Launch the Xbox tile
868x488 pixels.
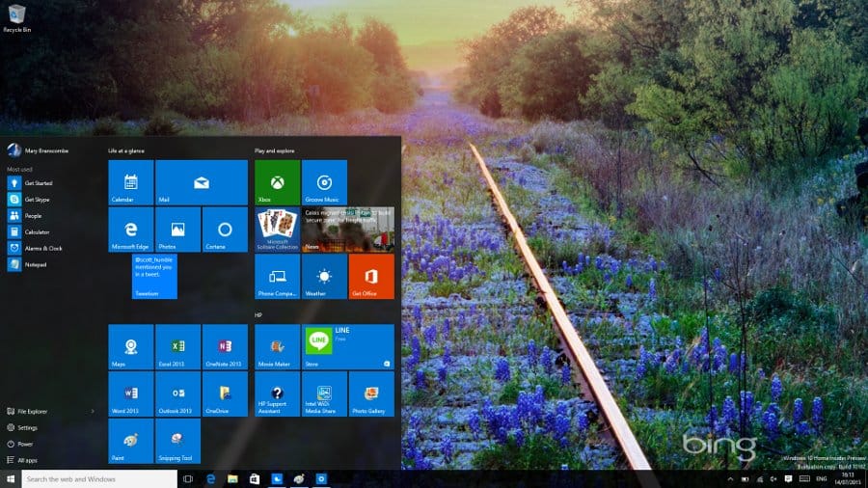pos(277,182)
